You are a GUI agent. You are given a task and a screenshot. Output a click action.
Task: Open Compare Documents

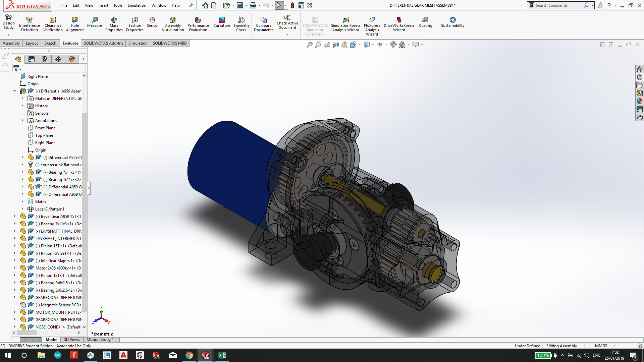(x=264, y=24)
